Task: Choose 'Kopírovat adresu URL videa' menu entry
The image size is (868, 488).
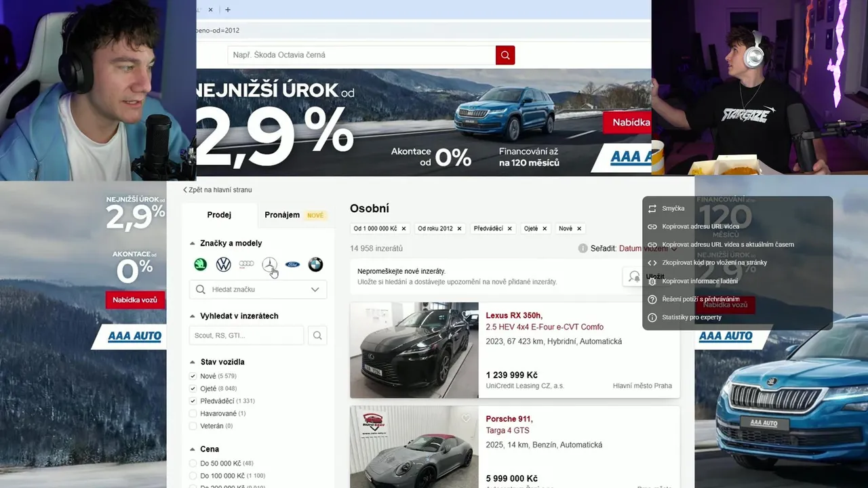Action: coord(738,226)
